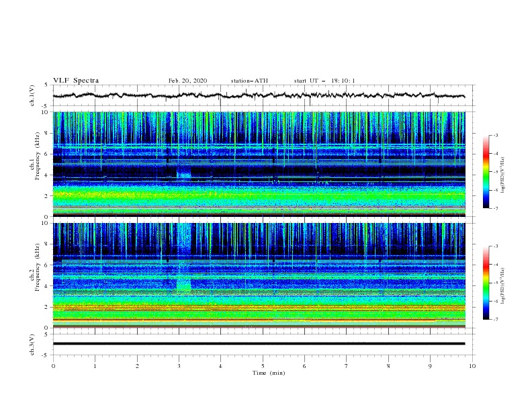
Task: Click the "log(PSD)(V²/Hz)" label beside ch.2 colorbar
Action: pyautogui.click(x=504, y=285)
